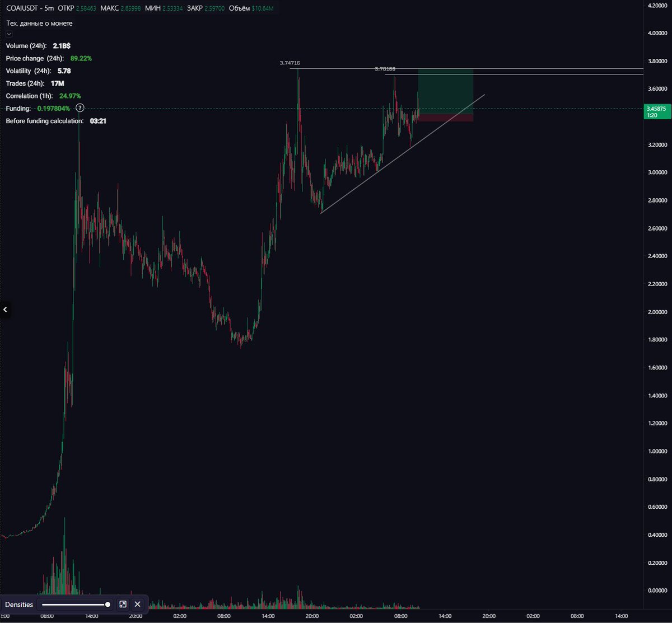
Task: Click the 2.00000 price axis label
Action: click(657, 312)
